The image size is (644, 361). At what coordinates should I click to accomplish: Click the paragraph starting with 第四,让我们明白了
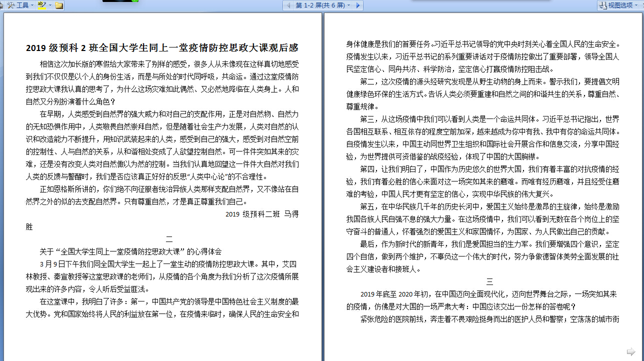point(482,181)
